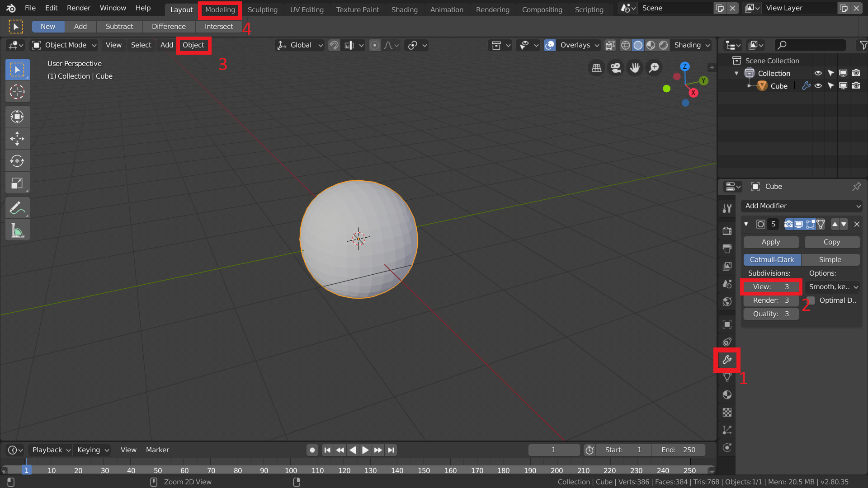The image size is (868, 488).
Task: Open the Texture checker tab
Action: [727, 412]
